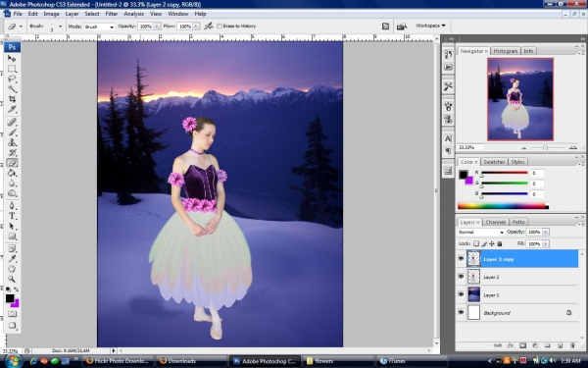This screenshot has width=588, height=368.
Task: Open Downloads window from taskbar
Action: pyautogui.click(x=191, y=361)
